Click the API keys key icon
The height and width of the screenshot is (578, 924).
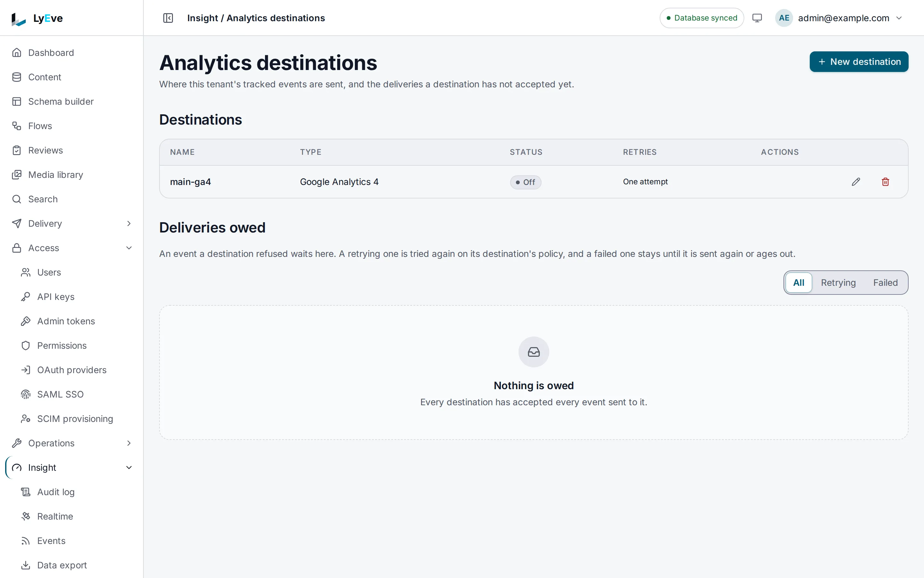(26, 297)
